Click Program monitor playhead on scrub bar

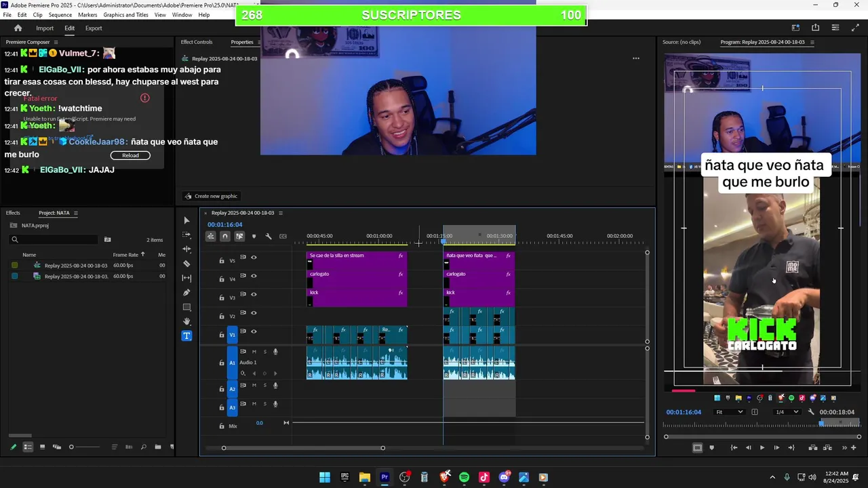click(x=822, y=424)
